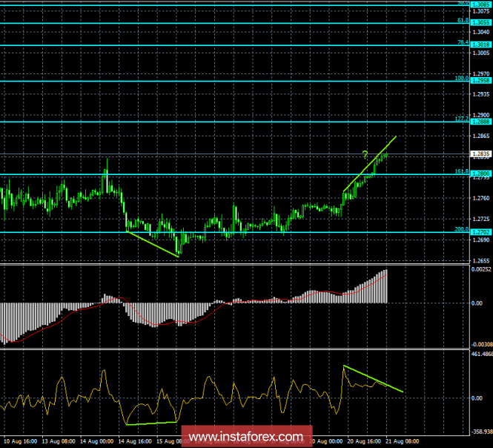493x448 pixels.
Task: Click the 10 Aug 16:00 time label
Action: point(20,441)
